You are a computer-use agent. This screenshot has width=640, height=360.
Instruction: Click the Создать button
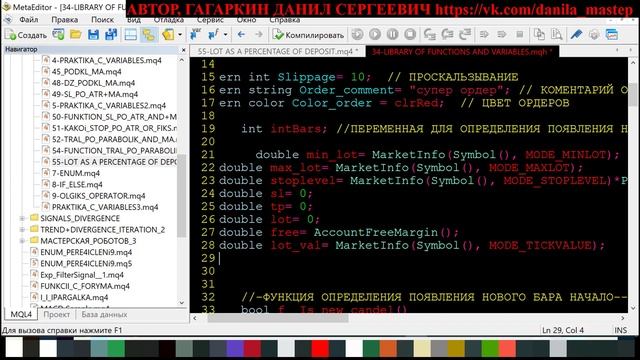[x=26, y=35]
